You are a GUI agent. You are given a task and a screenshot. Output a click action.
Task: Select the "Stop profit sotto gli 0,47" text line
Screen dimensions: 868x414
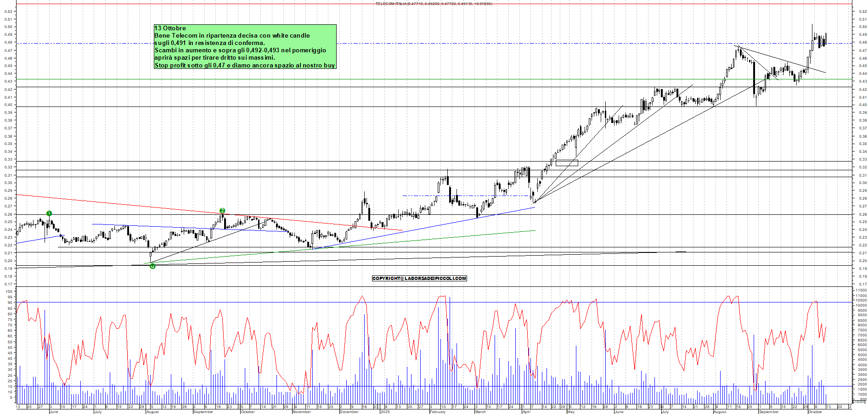(x=244, y=65)
